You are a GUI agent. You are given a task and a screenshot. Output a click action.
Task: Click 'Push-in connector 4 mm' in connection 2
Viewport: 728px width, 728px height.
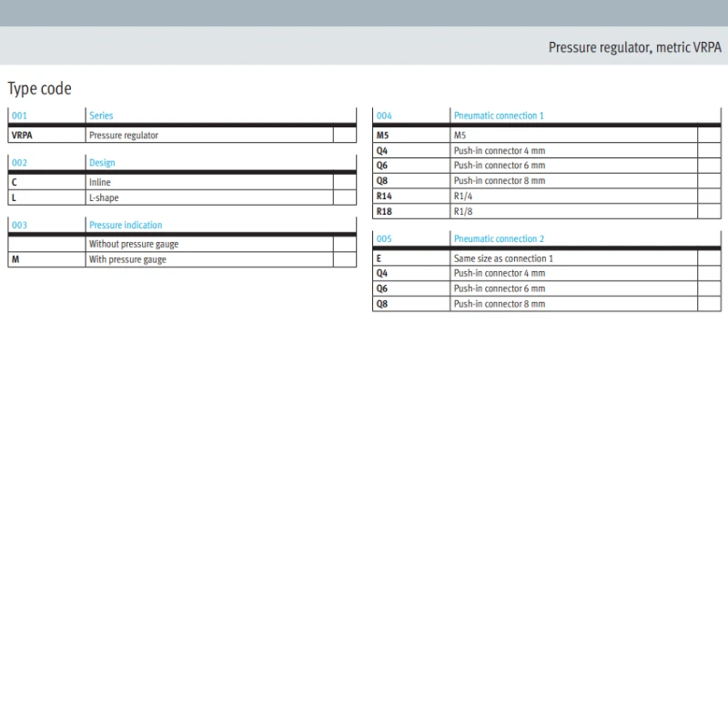pyautogui.click(x=500, y=273)
